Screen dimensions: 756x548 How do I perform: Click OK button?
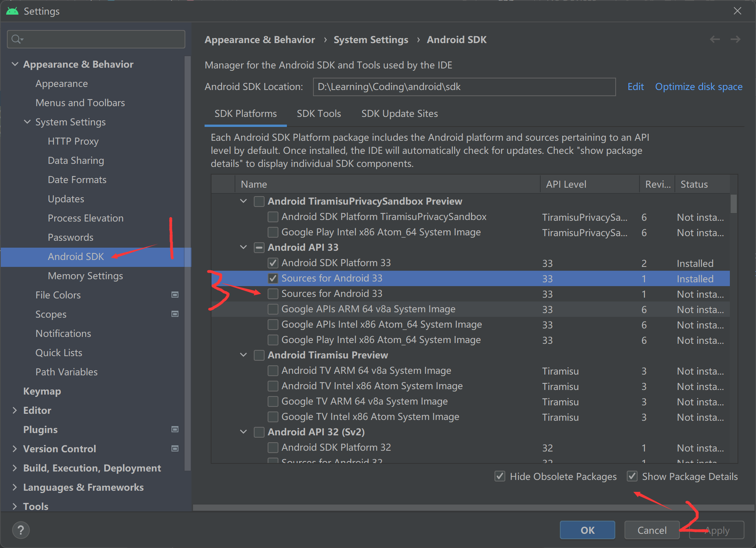tap(587, 530)
